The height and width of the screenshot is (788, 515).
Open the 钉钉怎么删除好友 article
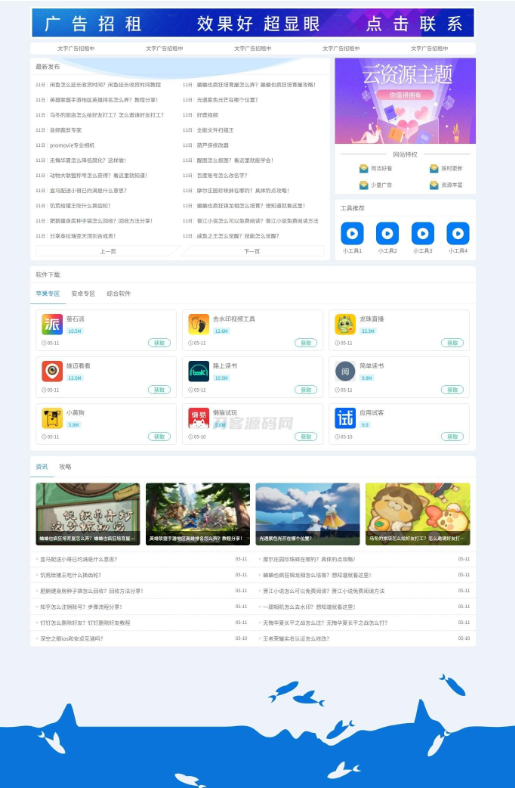pos(85,623)
